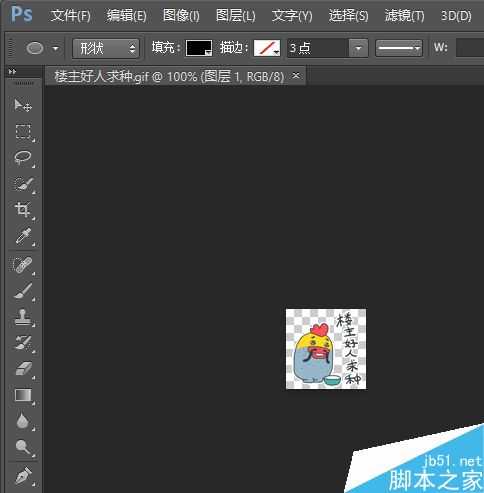Select the Eraser tool
Image resolution: width=484 pixels, height=493 pixels.
[x=23, y=369]
